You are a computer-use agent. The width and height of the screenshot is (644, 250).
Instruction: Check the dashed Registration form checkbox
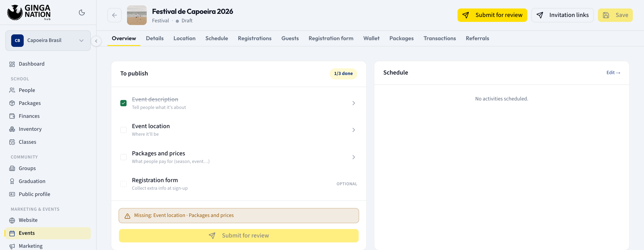point(123,184)
